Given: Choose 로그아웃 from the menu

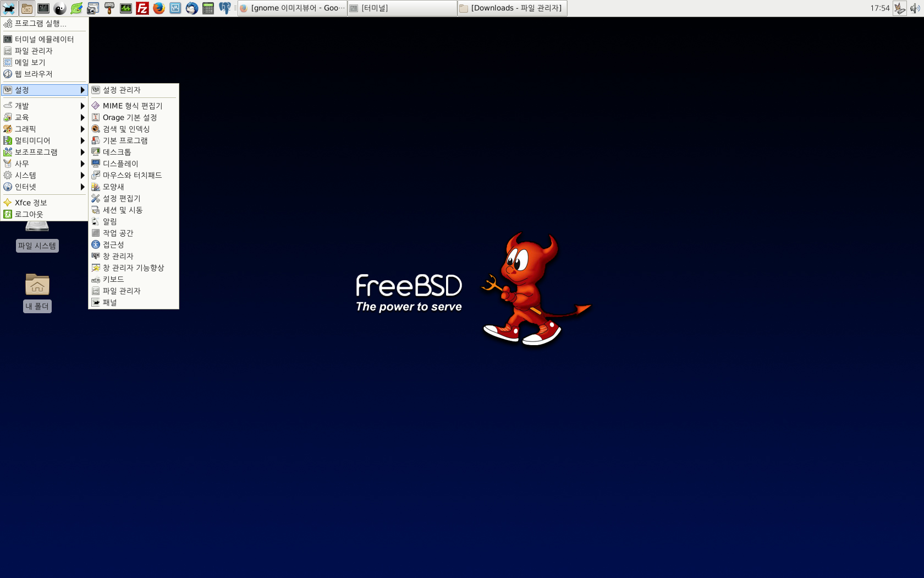Looking at the screenshot, I should tap(44, 214).
